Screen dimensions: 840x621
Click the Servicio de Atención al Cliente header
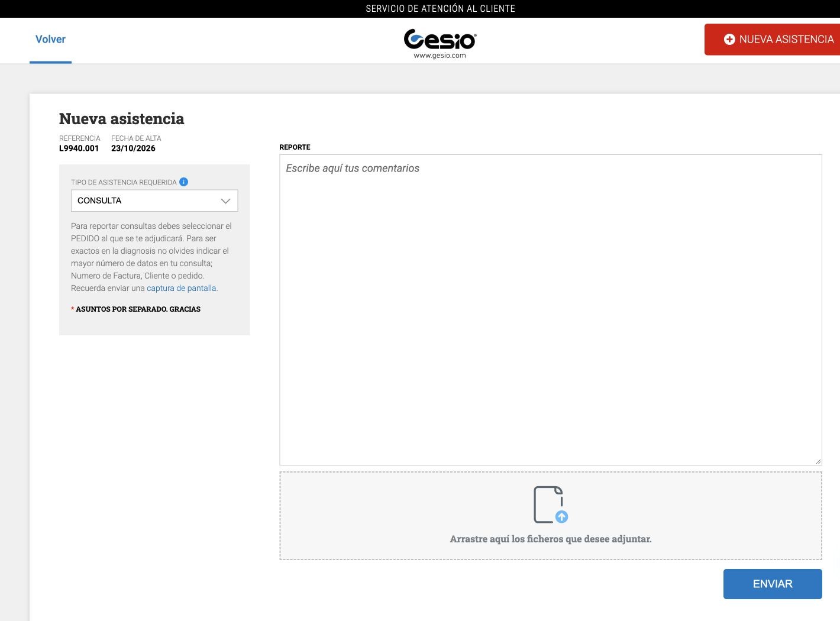440,9
